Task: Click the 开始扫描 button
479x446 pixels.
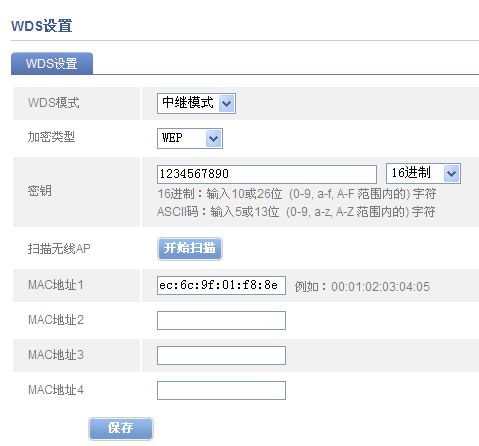Action: point(190,248)
